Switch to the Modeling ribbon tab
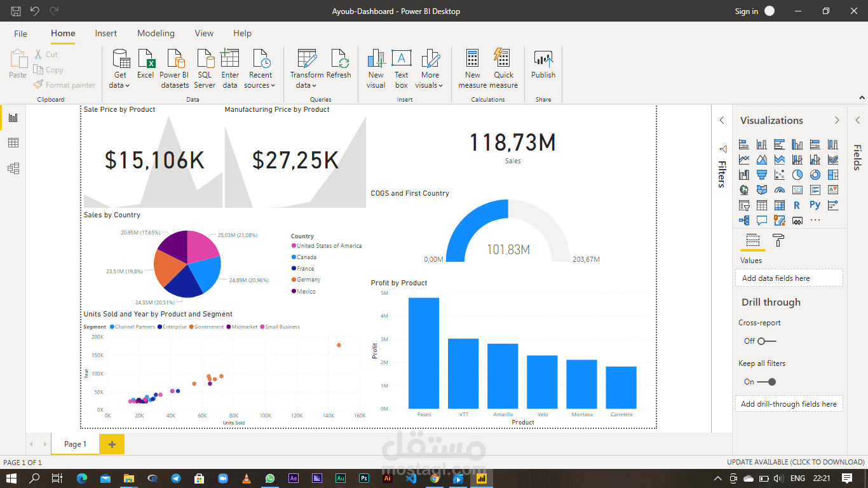This screenshot has width=868, height=488. click(x=156, y=34)
